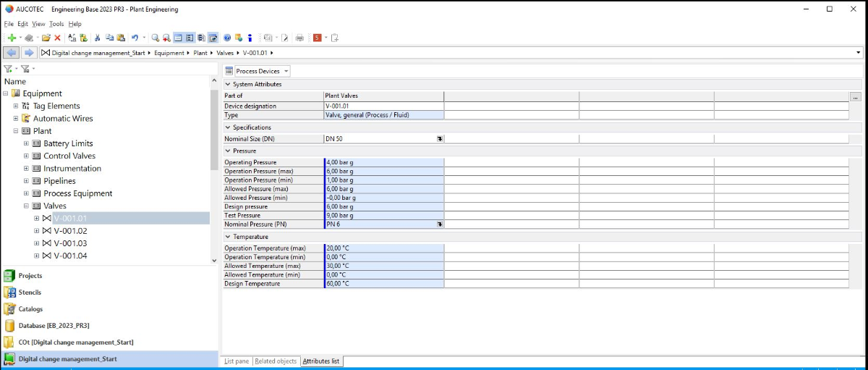868x370 pixels.
Task: Click the Operating Pressure value field
Action: (x=383, y=162)
